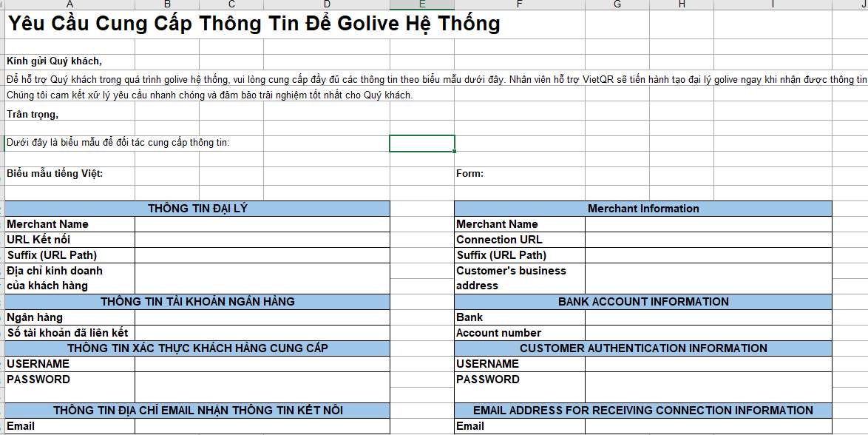
Task: Select the Email value cell in English form
Action: point(708,426)
